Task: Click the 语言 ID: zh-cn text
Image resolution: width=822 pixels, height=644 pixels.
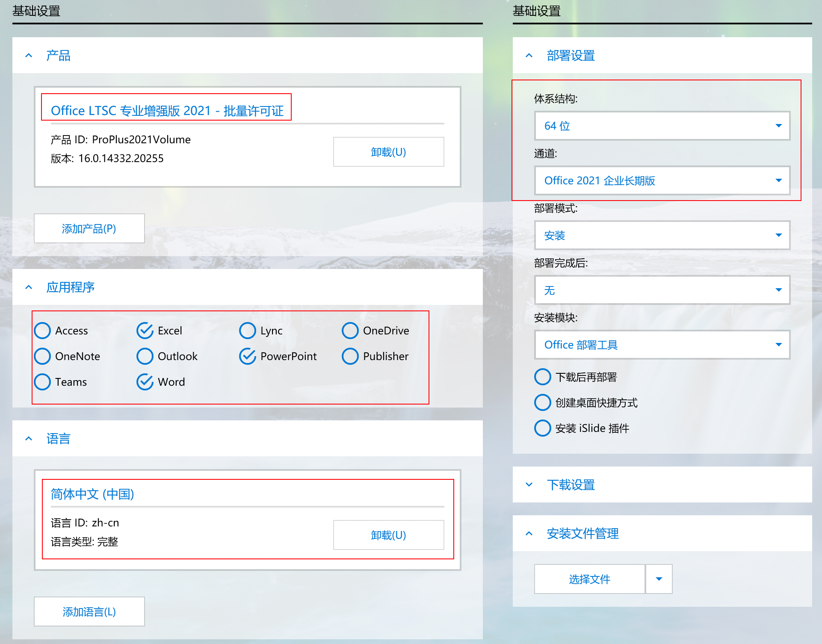Action: pos(85,523)
